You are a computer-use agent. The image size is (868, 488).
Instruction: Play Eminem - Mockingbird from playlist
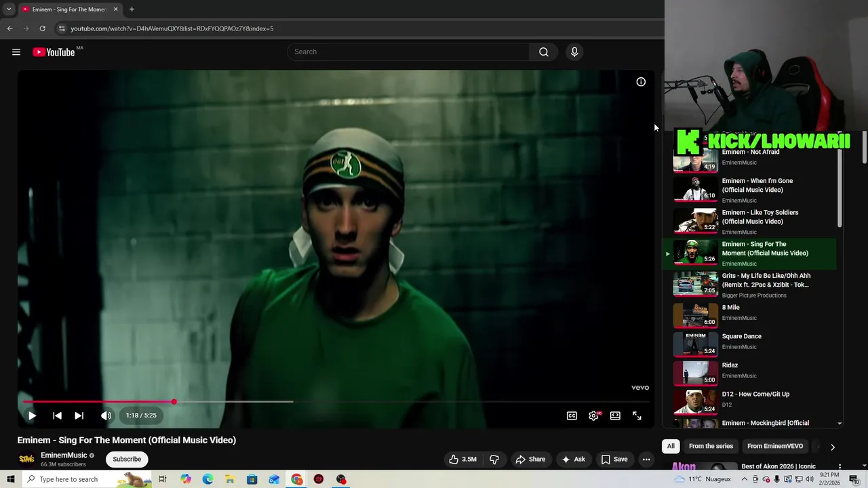(749, 423)
